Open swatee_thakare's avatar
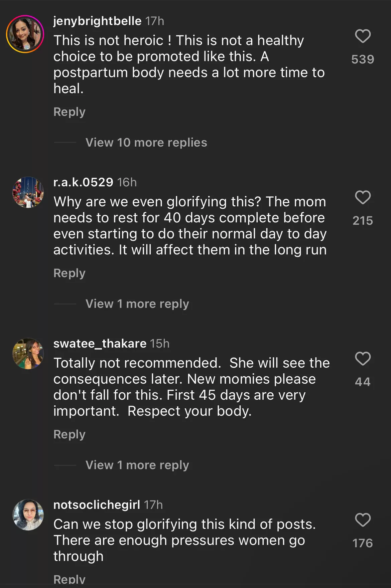The width and height of the screenshot is (391, 588). tap(28, 354)
